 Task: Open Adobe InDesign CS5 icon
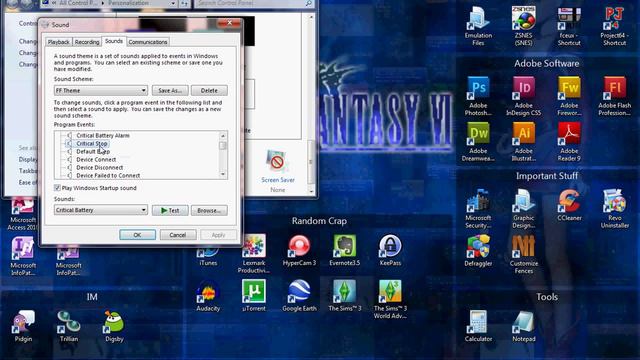pyautogui.click(x=523, y=96)
